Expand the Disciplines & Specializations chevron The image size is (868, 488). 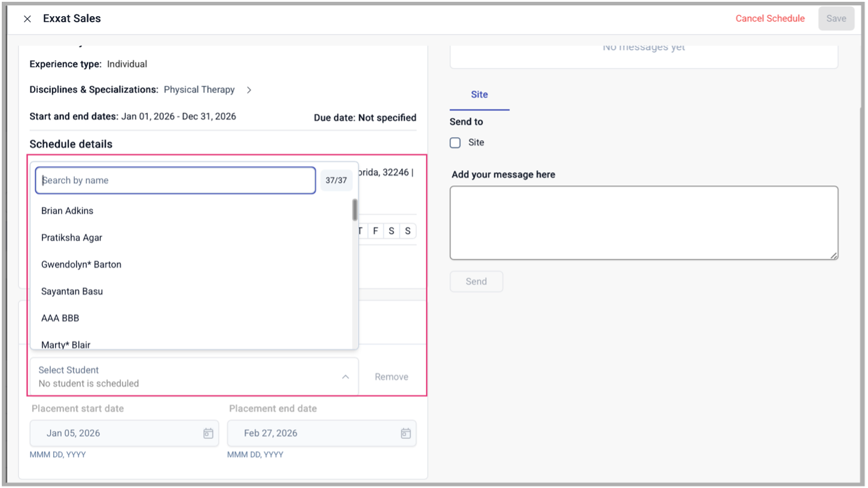(249, 90)
